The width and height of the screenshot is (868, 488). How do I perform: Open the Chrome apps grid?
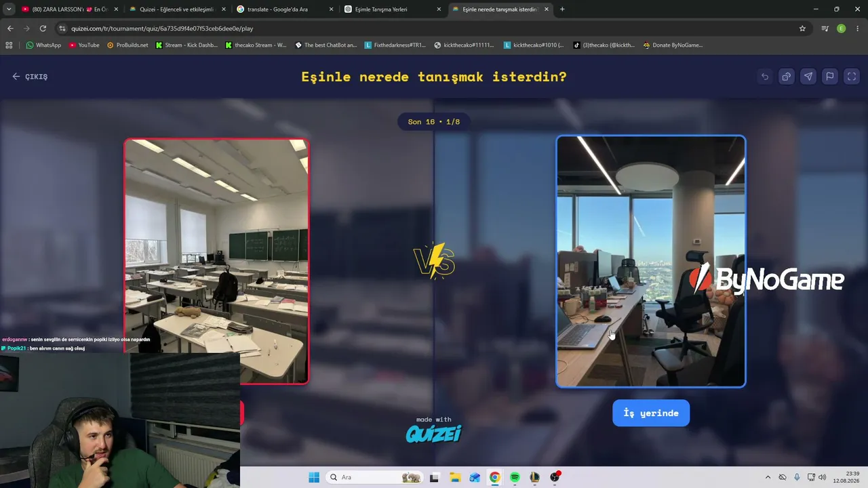(x=9, y=45)
